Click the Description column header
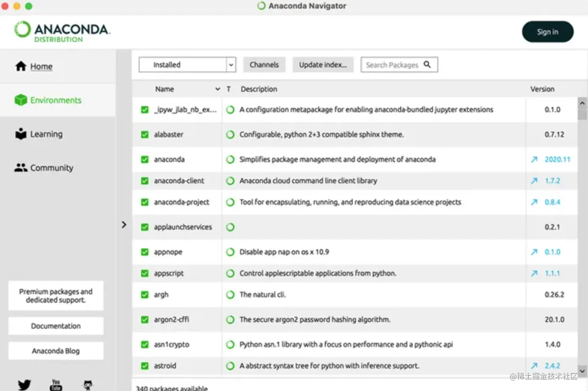 (x=259, y=89)
